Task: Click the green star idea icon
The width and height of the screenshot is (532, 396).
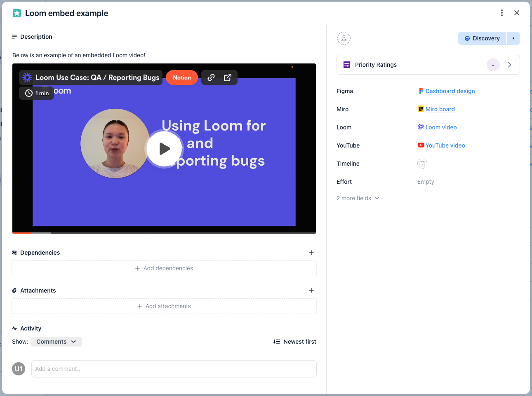Action: (17, 13)
